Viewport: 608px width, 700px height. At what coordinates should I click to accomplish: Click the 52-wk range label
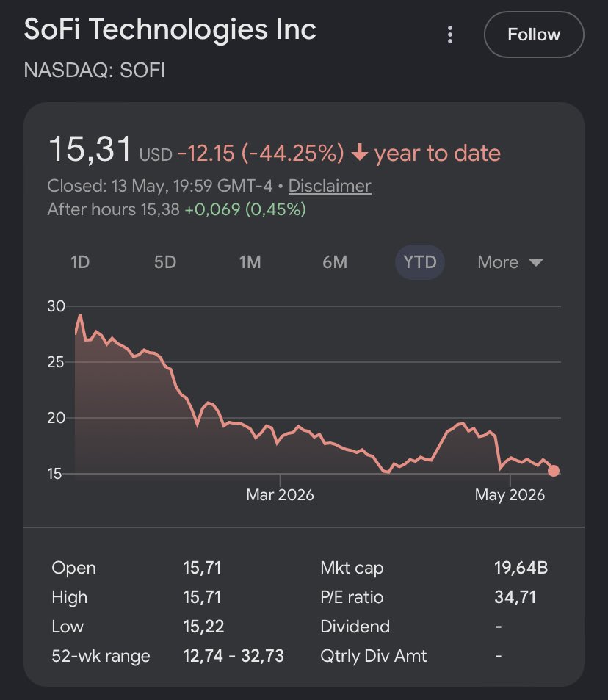[101, 656]
